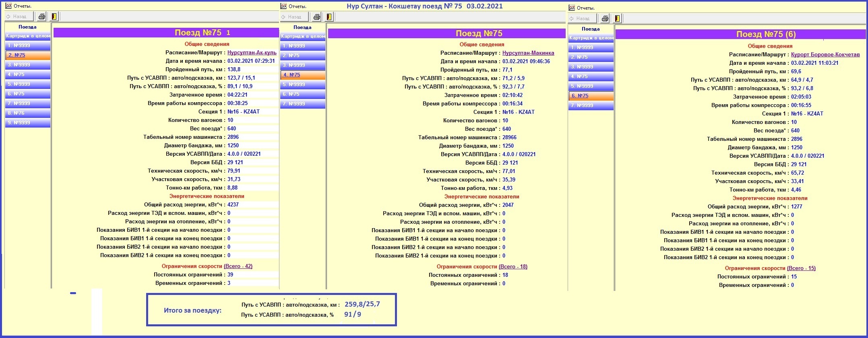Select the highlighted 6. №75 in the right list
Viewport: 868px width, 338px height.
click(x=591, y=96)
